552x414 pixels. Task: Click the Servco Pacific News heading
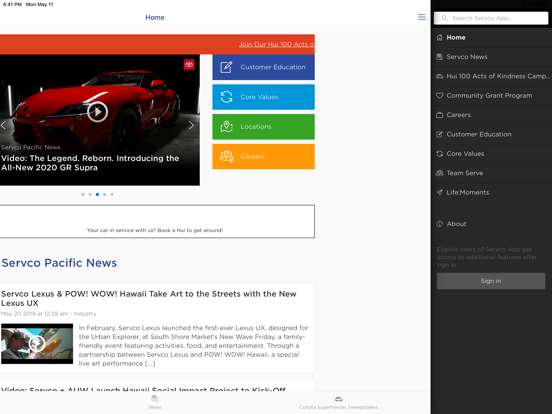coord(59,263)
